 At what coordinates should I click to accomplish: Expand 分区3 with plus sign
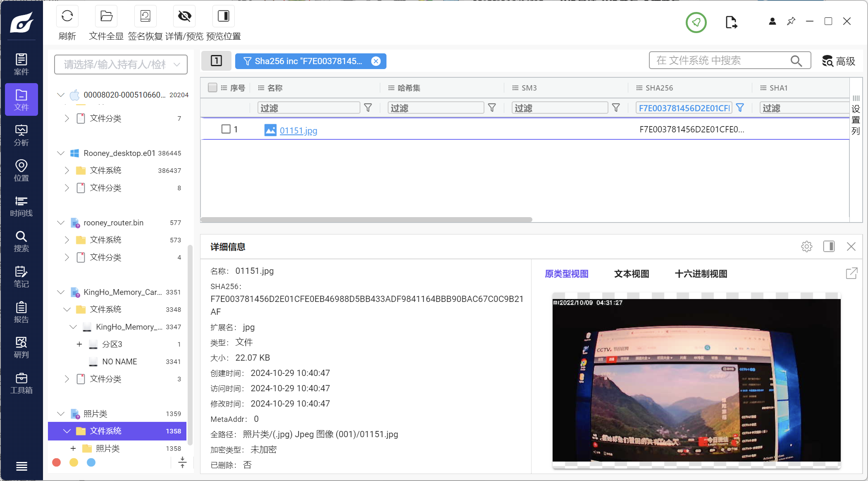point(79,344)
